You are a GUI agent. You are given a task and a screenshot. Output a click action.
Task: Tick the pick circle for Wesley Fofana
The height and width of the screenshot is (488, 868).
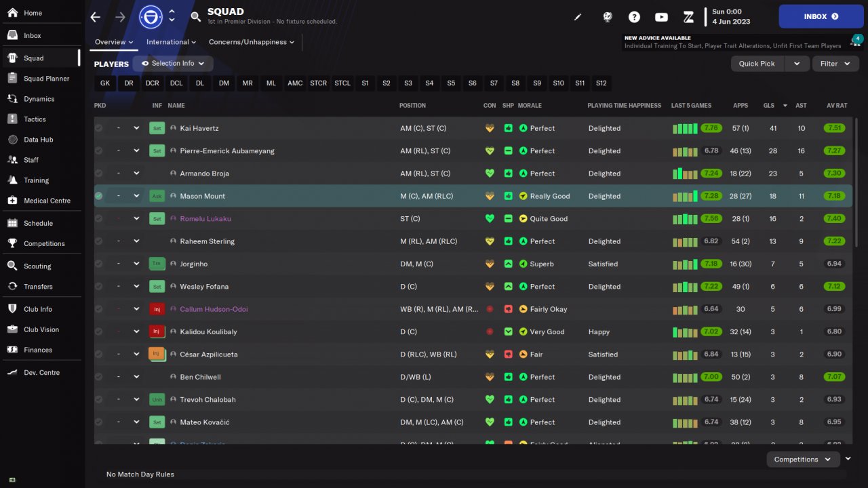99,287
